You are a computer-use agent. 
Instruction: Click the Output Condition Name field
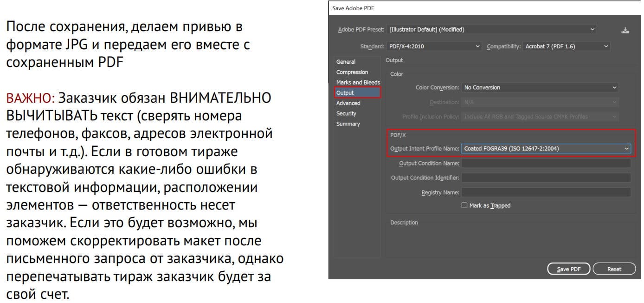coord(546,163)
